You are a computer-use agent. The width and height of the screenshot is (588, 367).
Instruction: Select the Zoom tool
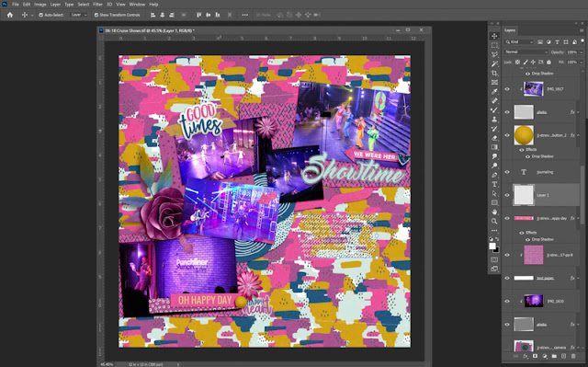494,222
